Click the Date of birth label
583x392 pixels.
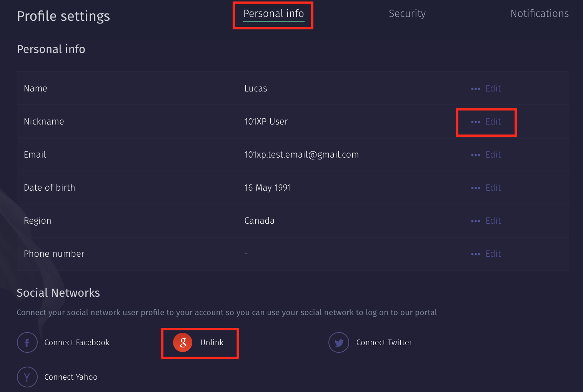pyautogui.click(x=50, y=188)
